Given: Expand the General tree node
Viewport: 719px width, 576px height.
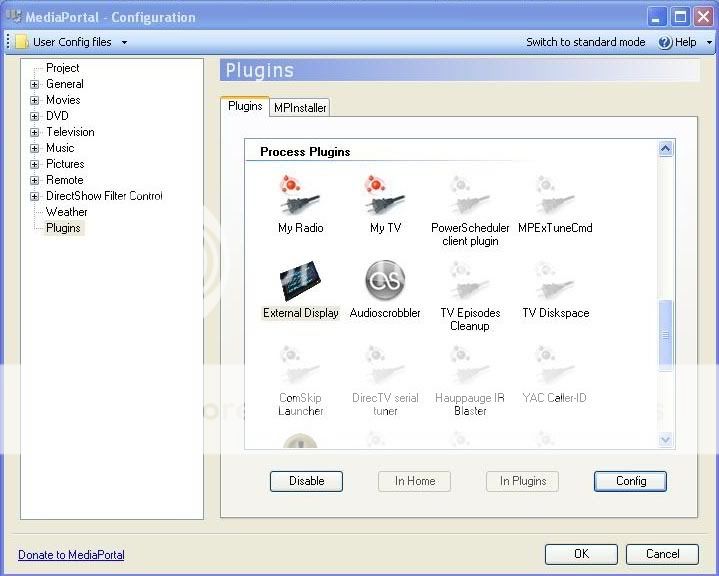Looking at the screenshot, I should coord(34,84).
